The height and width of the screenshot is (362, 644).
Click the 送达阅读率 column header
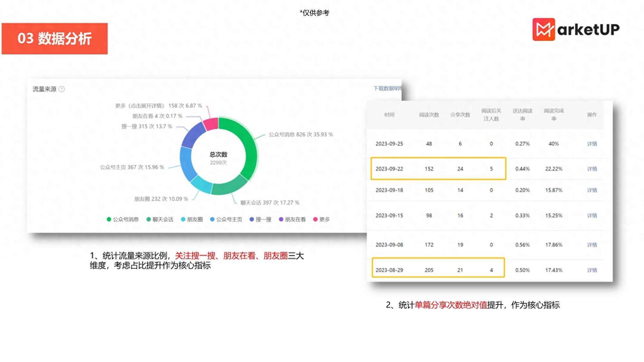point(522,115)
